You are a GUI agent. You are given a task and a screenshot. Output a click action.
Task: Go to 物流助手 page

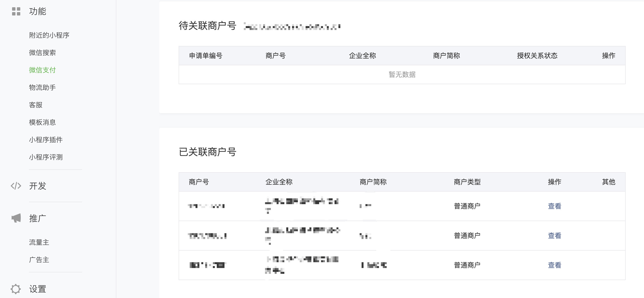coord(42,87)
